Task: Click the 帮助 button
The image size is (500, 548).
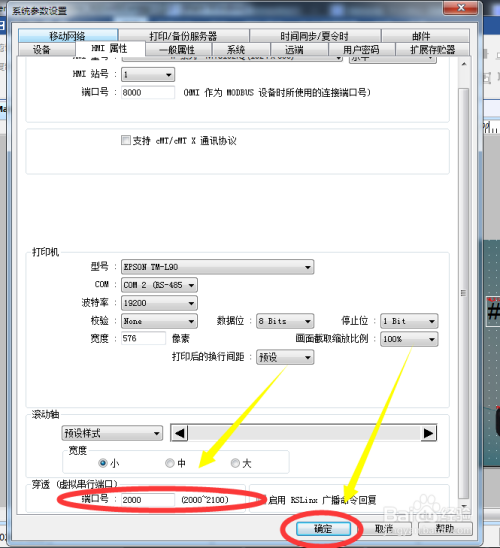Action: coord(445,529)
